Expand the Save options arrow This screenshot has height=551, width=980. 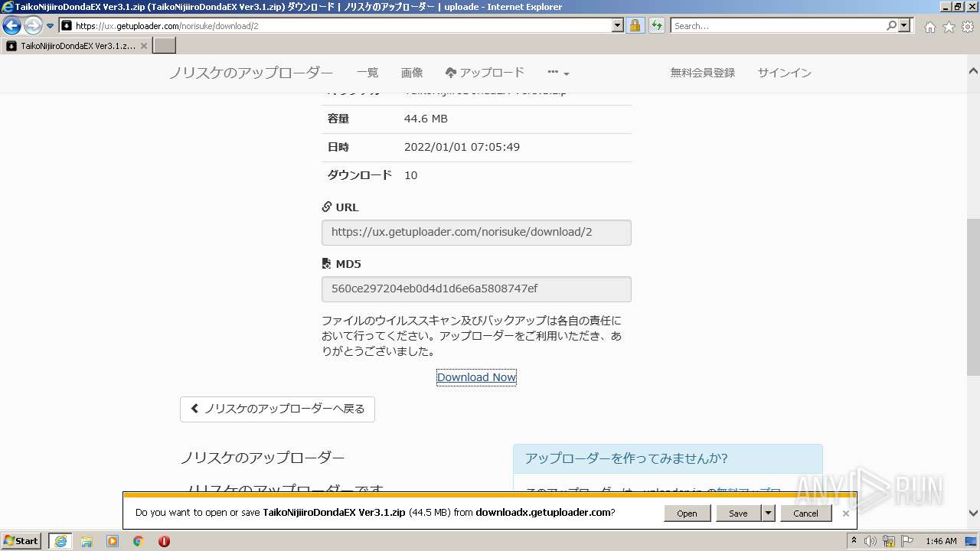[768, 514]
